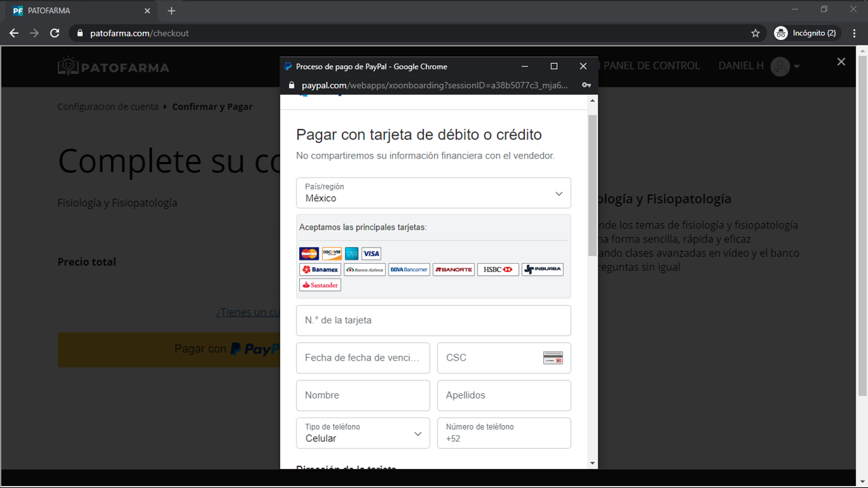Screen dimensions: 868x488
Task: Minimize the PayPal popup window
Action: 524,66
